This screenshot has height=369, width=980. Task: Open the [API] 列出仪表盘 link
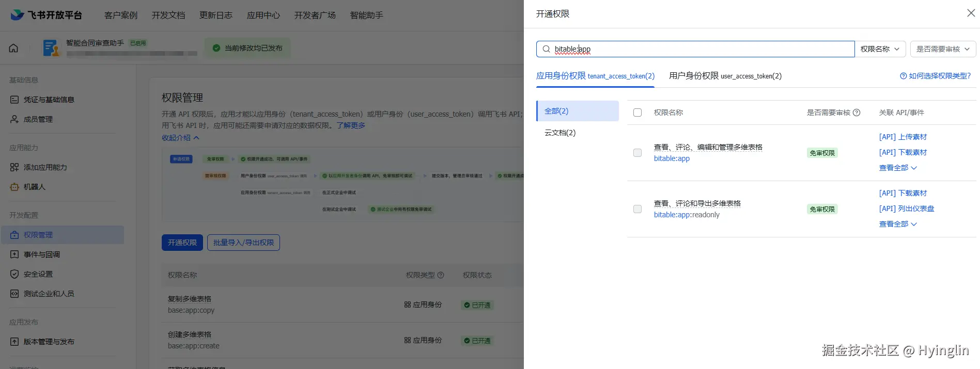tap(907, 208)
